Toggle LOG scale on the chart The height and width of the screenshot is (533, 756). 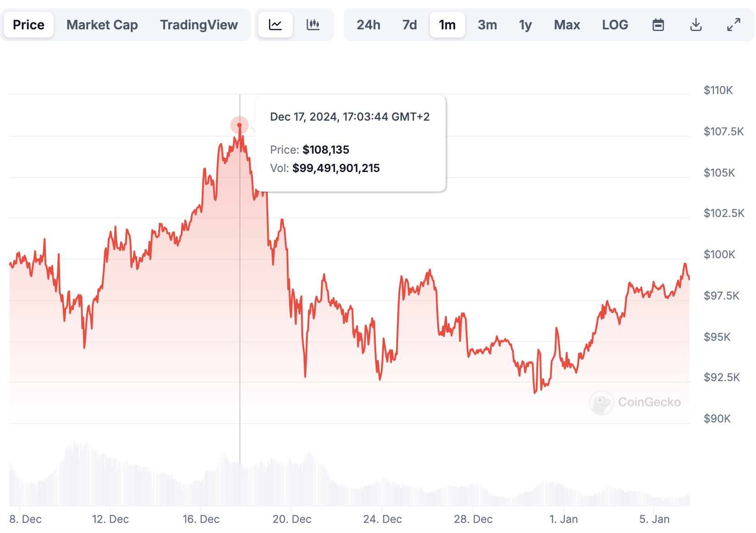615,25
